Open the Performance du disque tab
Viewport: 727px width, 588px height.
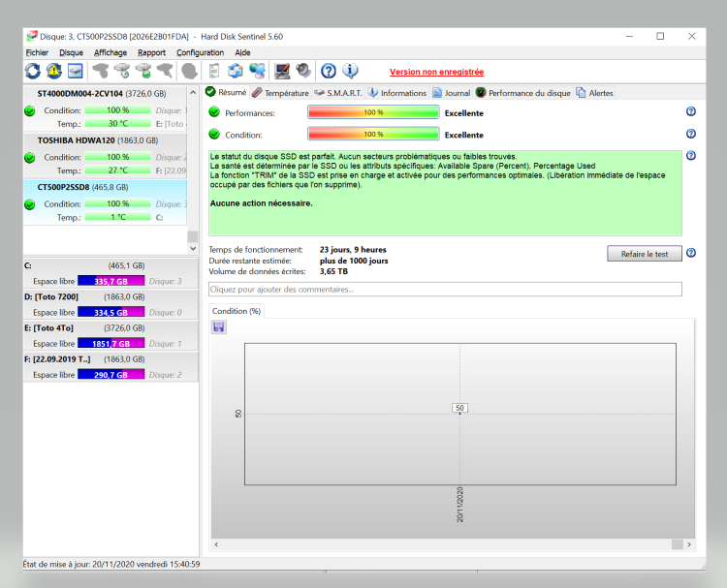(522, 93)
